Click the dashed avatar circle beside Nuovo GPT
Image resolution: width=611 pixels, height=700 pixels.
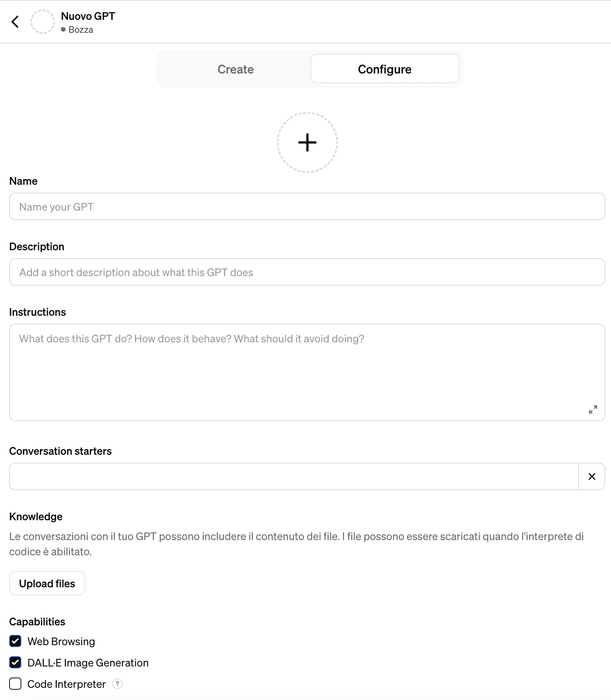(43, 22)
